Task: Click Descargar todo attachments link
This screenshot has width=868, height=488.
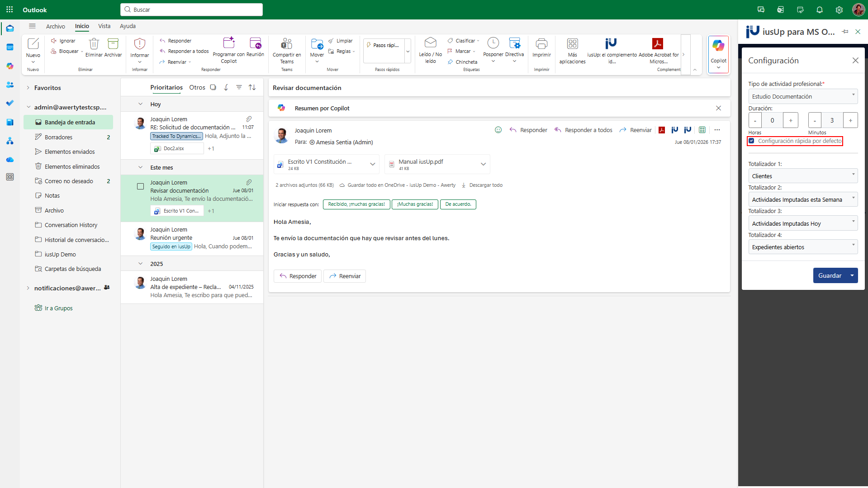Action: (x=485, y=185)
